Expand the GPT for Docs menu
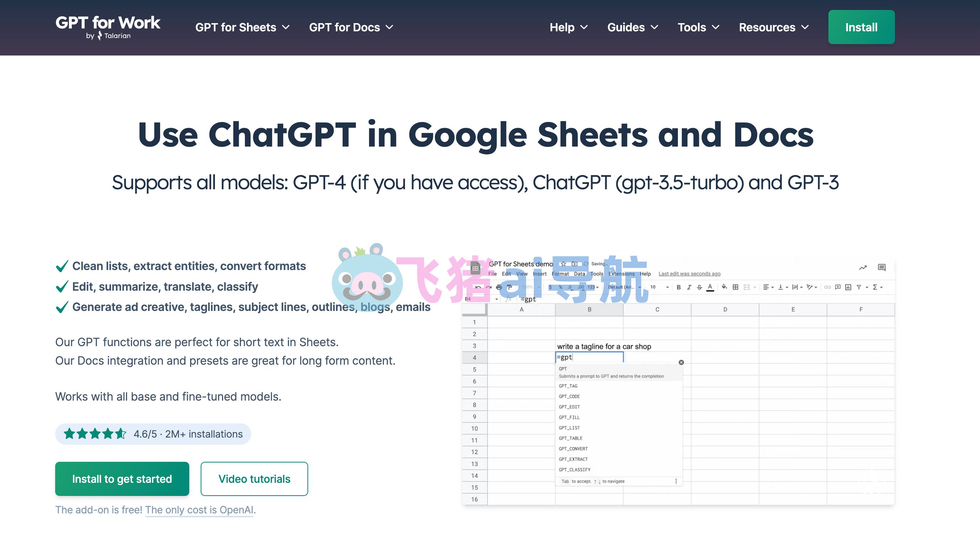Screen dimensions: 980x555 tap(351, 27)
